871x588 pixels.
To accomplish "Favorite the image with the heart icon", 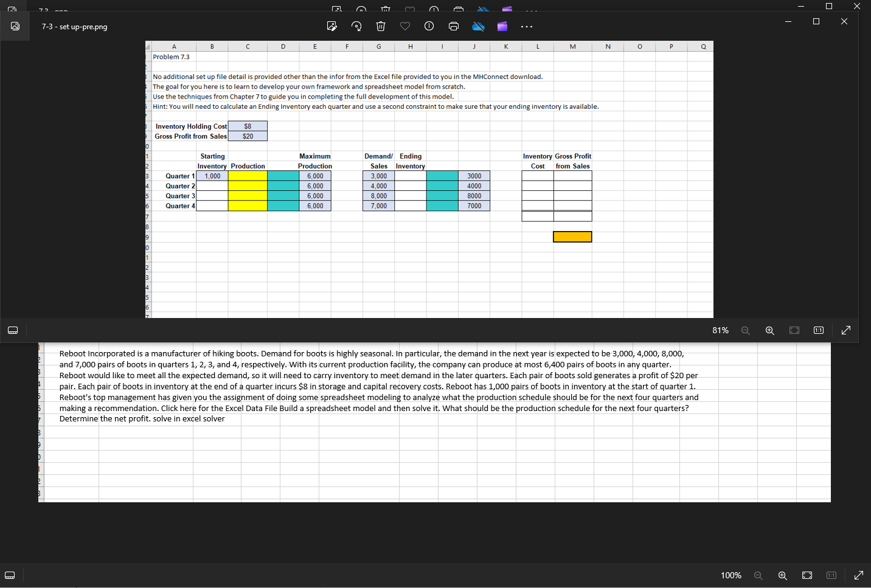I will pos(405,26).
